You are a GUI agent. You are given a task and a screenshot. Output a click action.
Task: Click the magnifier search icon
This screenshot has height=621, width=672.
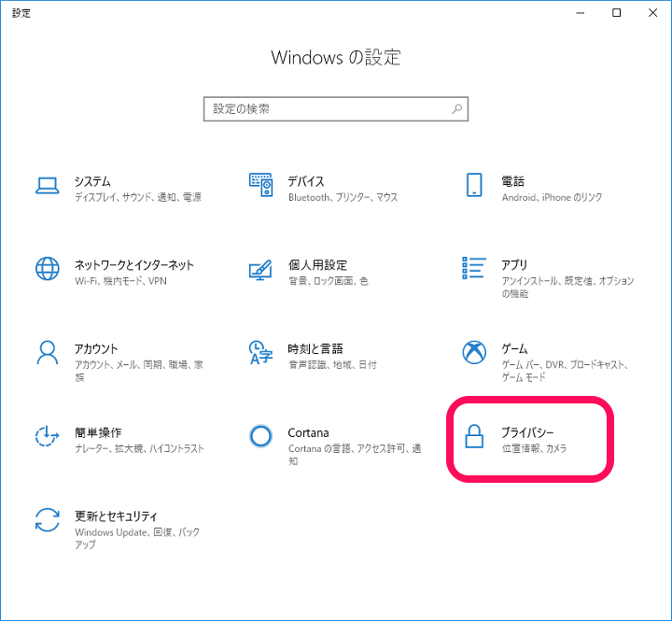456,109
